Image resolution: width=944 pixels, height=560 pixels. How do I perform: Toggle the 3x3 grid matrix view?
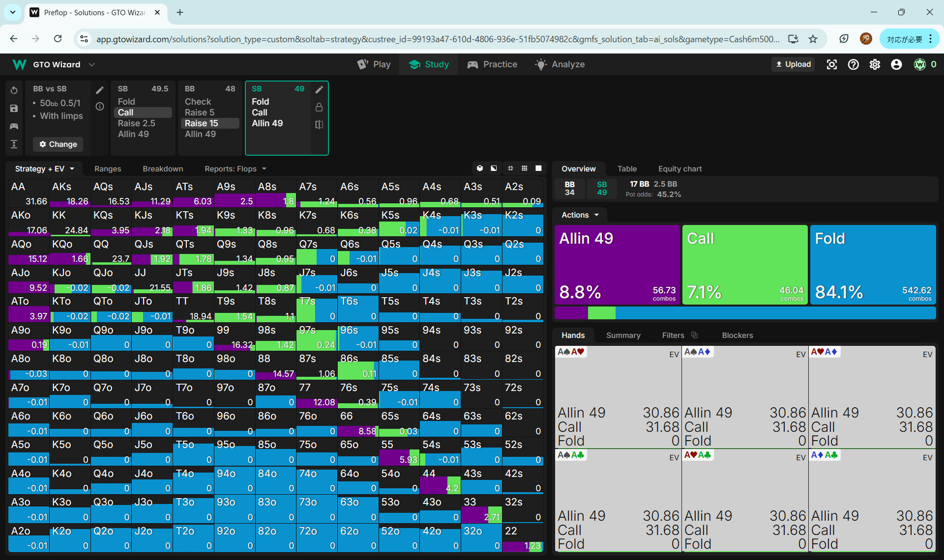click(x=525, y=168)
